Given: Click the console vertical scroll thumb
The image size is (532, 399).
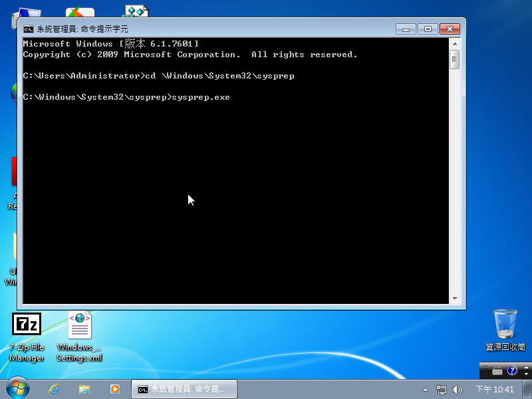Looking at the screenshot, I should 455,59.
